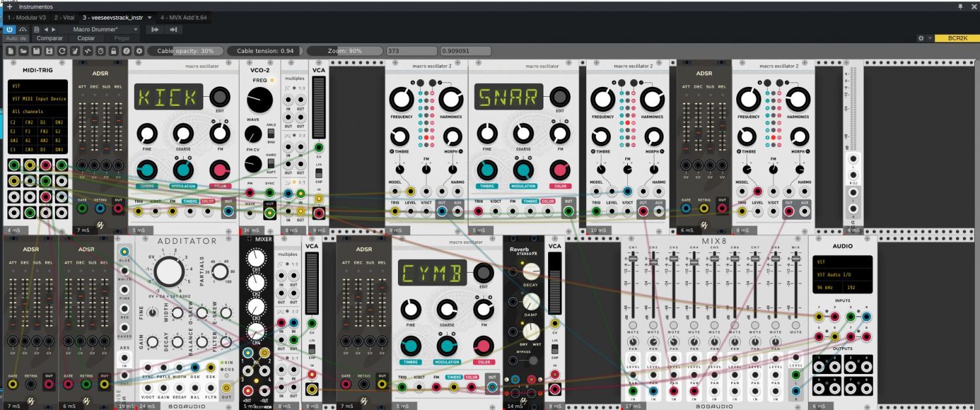This screenshot has width=980, height=410.
Task: Click the disconnect cables plug icon
Action: click(74, 50)
